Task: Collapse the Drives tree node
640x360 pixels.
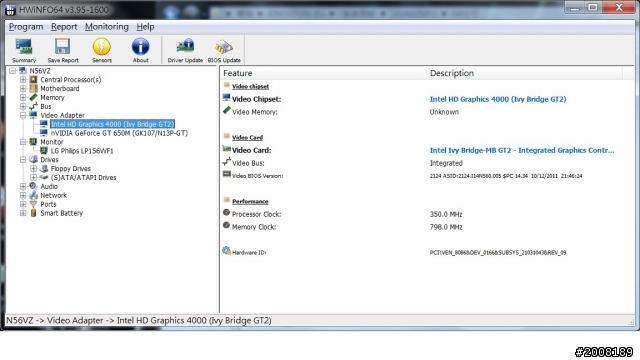Action: [23, 160]
